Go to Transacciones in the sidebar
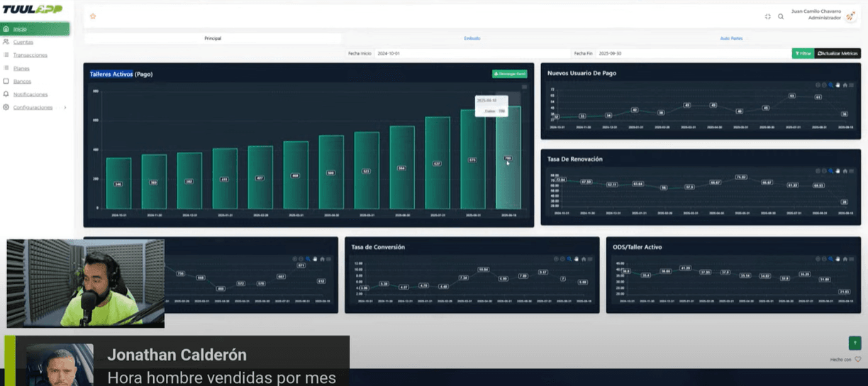 (x=30, y=55)
